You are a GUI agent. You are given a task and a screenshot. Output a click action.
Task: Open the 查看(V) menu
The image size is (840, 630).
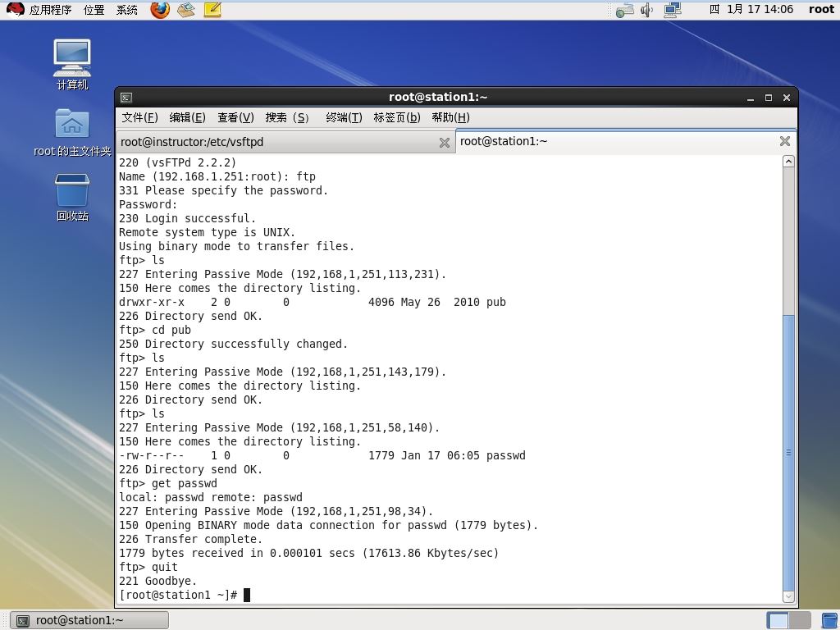[x=235, y=117]
